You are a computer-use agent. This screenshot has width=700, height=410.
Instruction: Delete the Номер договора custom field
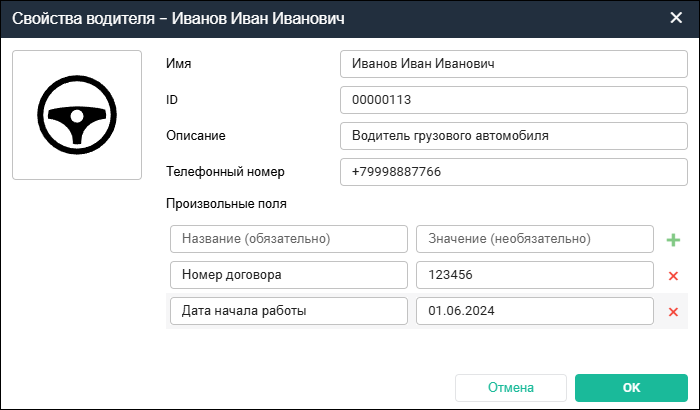tap(673, 276)
